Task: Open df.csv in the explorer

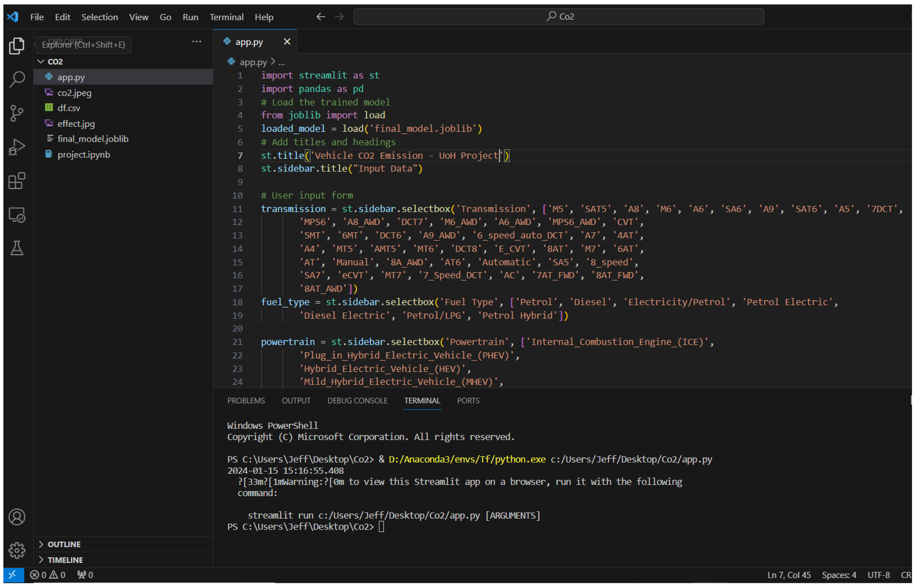Action: (69, 108)
